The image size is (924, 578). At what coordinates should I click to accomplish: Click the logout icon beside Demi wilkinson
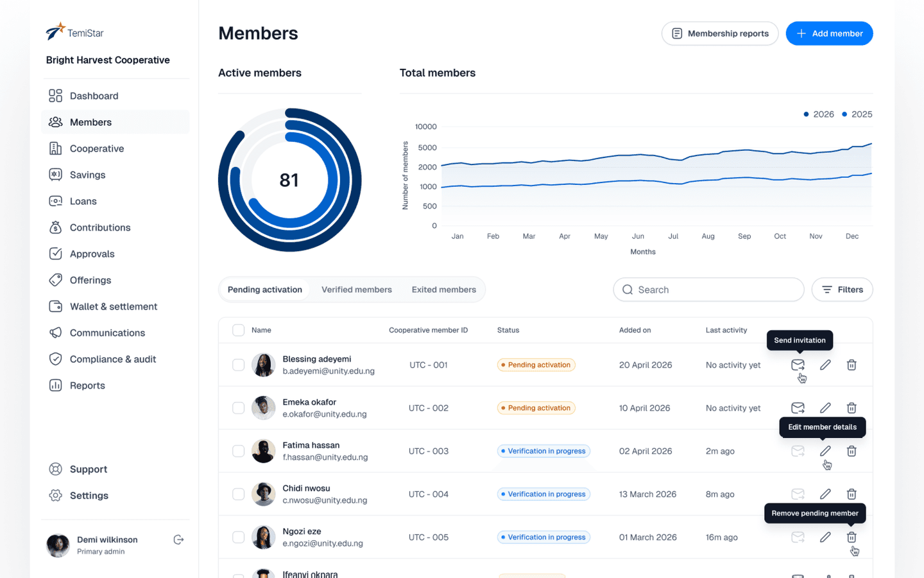[x=178, y=539]
